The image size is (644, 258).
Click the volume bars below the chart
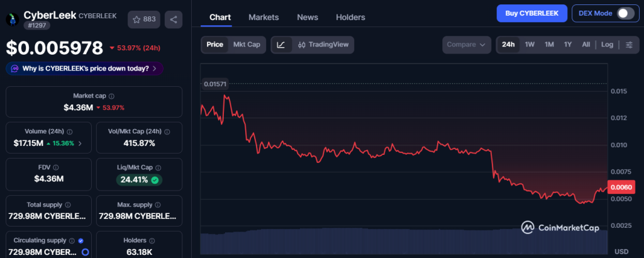tap(404, 242)
